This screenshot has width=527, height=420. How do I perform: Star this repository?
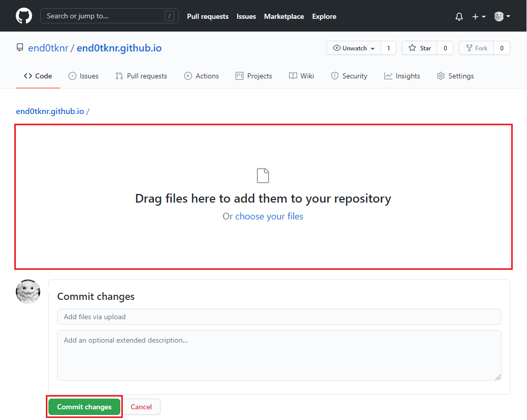(419, 48)
